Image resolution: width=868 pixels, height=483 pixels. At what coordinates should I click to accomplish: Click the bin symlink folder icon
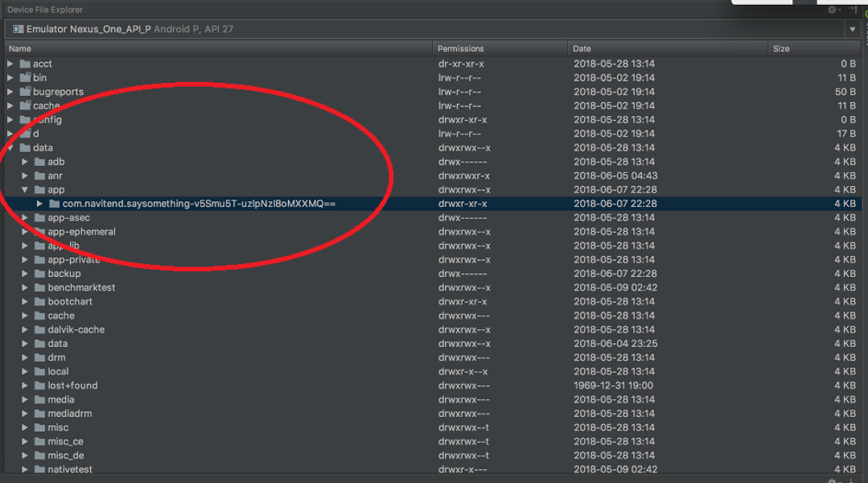click(x=25, y=78)
